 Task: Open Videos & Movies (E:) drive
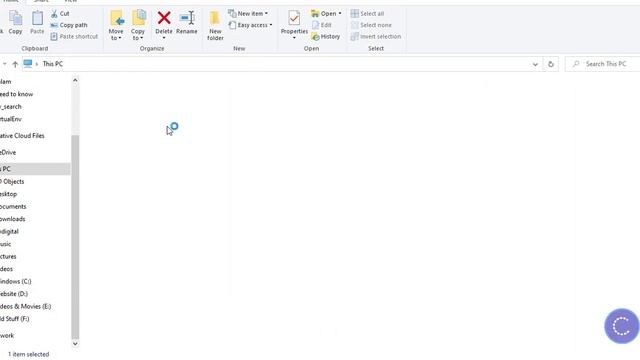26,306
